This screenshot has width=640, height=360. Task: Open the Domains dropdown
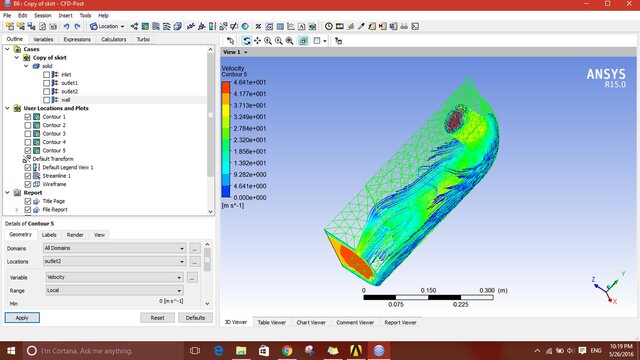115,248
